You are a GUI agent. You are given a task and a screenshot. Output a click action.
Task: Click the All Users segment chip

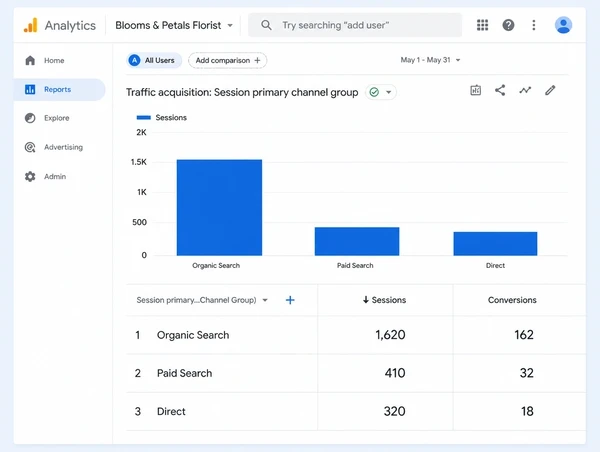point(154,60)
